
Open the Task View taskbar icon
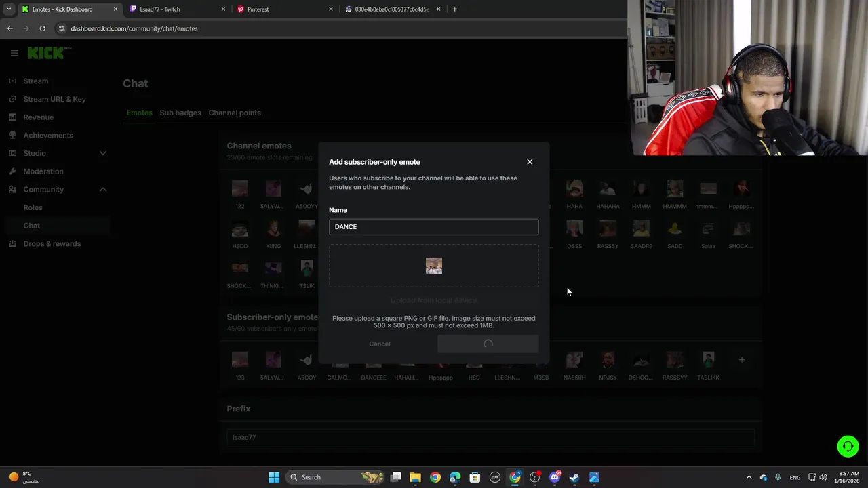(x=396, y=477)
